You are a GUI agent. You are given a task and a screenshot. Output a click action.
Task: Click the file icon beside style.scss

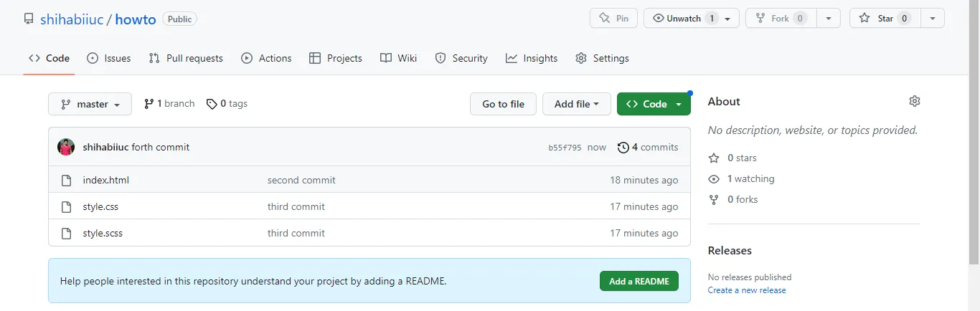click(x=67, y=233)
